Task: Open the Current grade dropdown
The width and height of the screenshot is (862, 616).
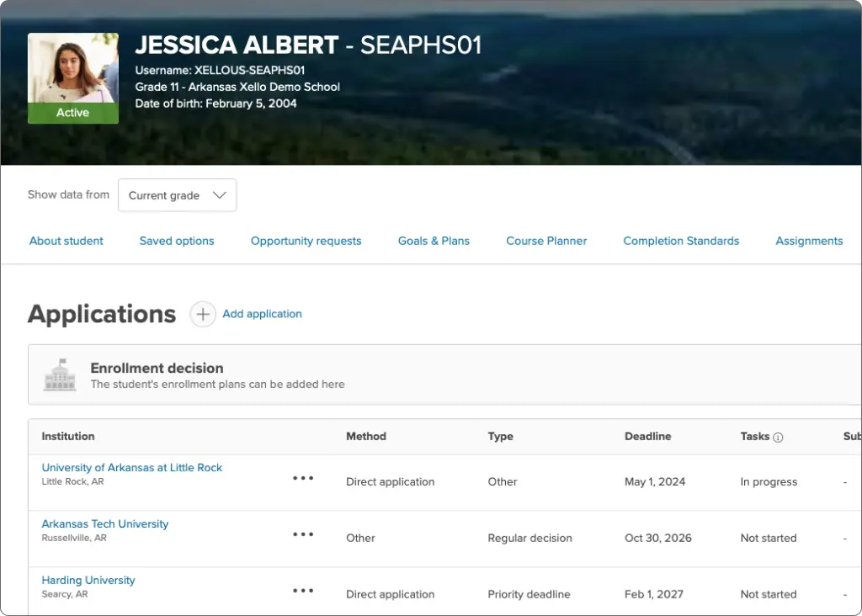Action: [x=177, y=195]
